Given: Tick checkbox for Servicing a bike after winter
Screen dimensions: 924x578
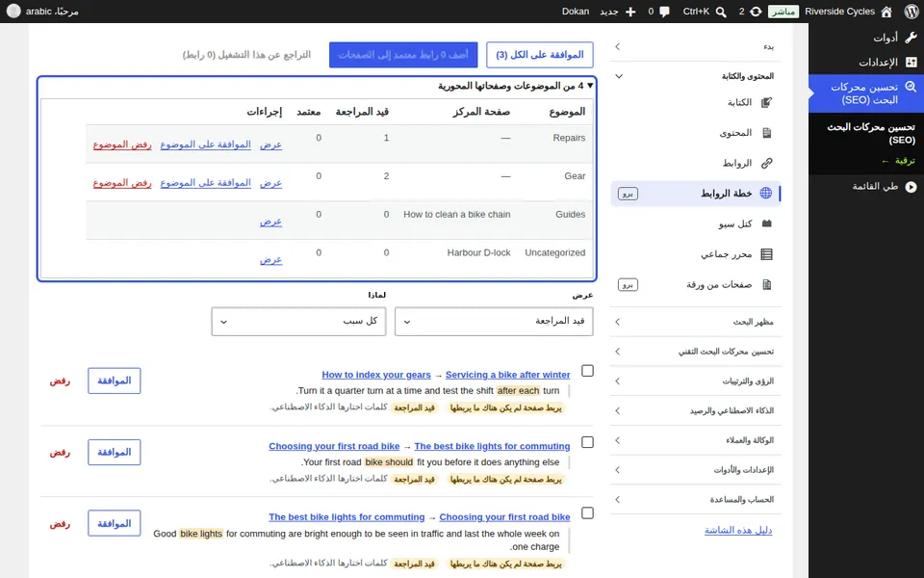Looking at the screenshot, I should coord(587,370).
